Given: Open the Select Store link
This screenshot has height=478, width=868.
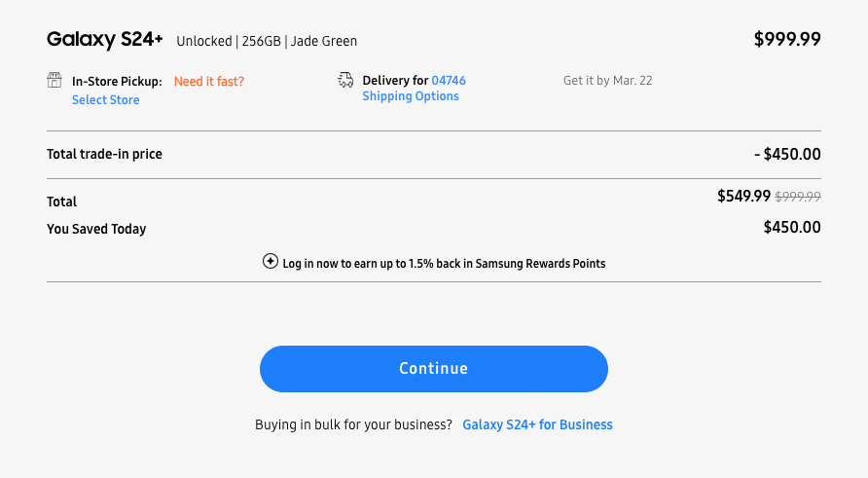Looking at the screenshot, I should click(x=105, y=100).
